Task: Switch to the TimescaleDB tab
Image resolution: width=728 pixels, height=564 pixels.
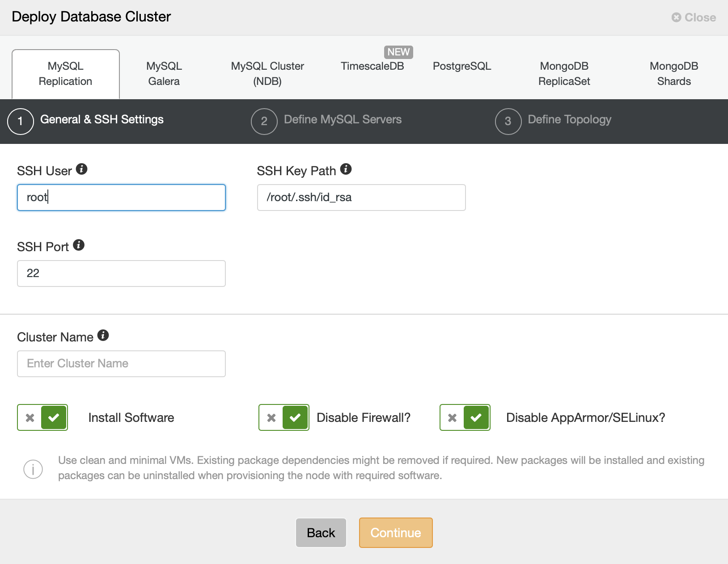Action: pos(372,66)
